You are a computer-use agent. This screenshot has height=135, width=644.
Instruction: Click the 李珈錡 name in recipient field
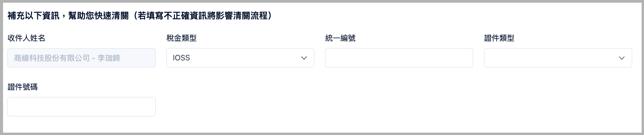(109, 58)
